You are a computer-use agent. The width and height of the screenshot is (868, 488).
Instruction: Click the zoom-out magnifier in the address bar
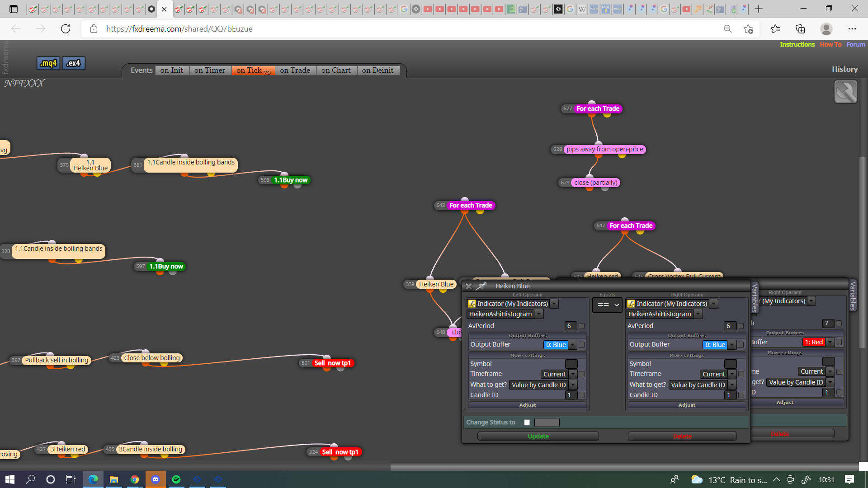(x=727, y=29)
